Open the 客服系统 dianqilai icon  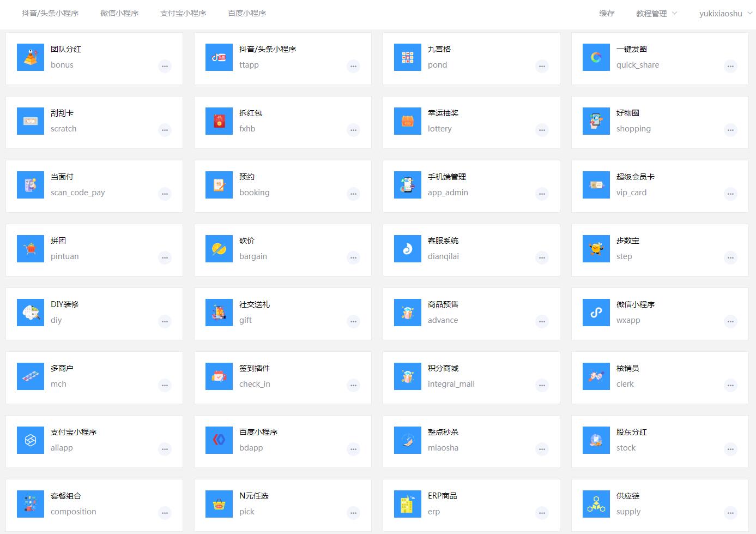coord(408,249)
